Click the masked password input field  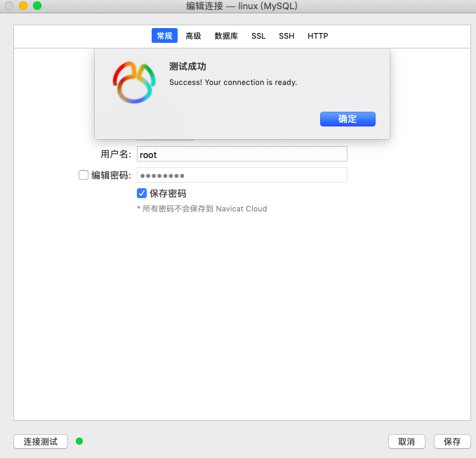pos(242,175)
